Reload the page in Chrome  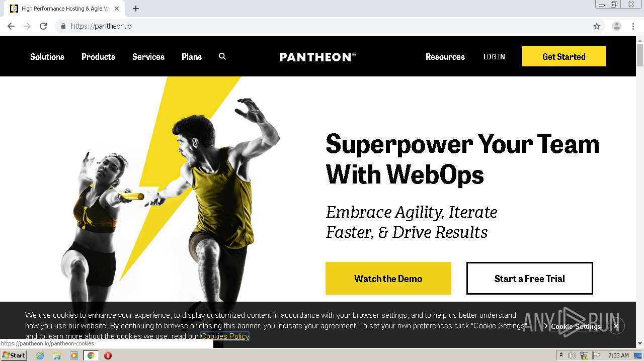[43, 26]
